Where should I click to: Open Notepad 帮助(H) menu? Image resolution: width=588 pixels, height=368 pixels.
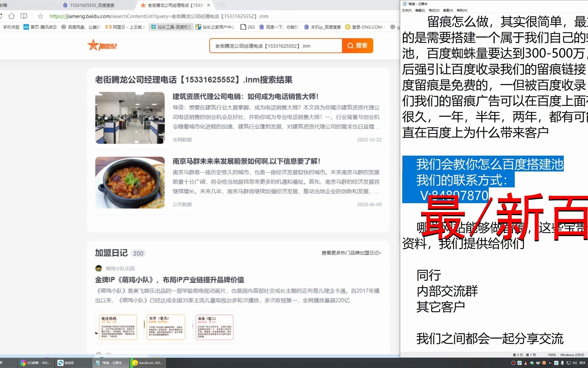(462, 10)
